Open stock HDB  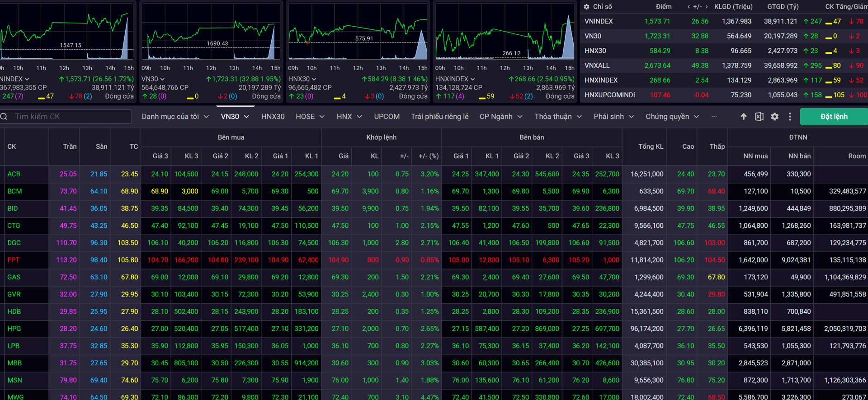[14, 311]
